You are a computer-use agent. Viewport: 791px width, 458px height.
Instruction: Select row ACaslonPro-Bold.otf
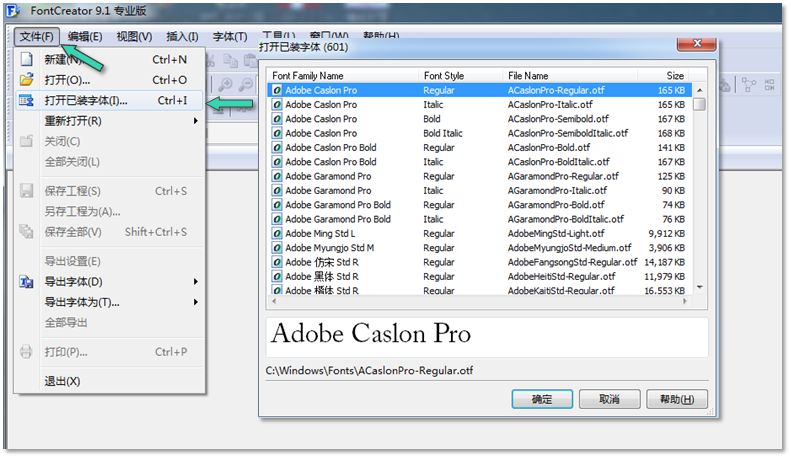[x=479, y=148]
